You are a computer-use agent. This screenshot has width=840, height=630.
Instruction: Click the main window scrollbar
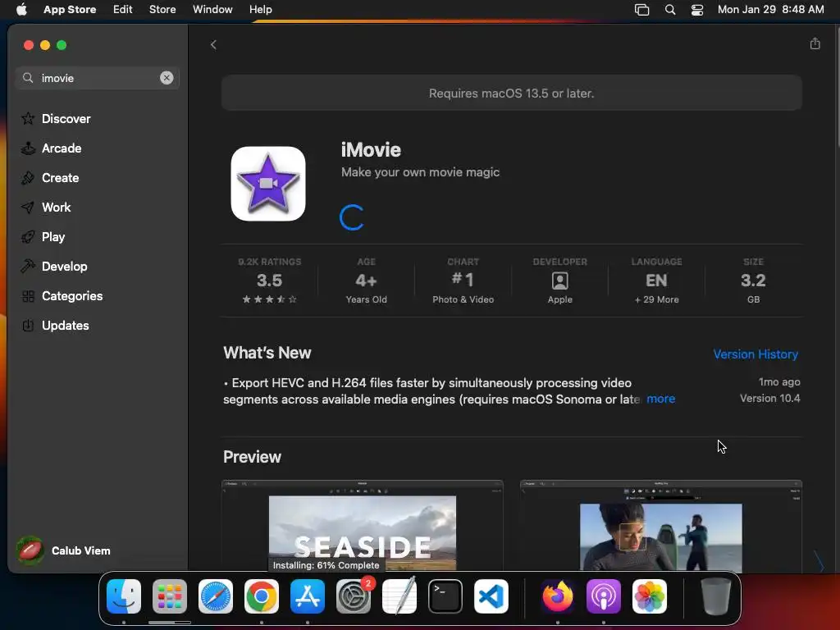pos(837,85)
